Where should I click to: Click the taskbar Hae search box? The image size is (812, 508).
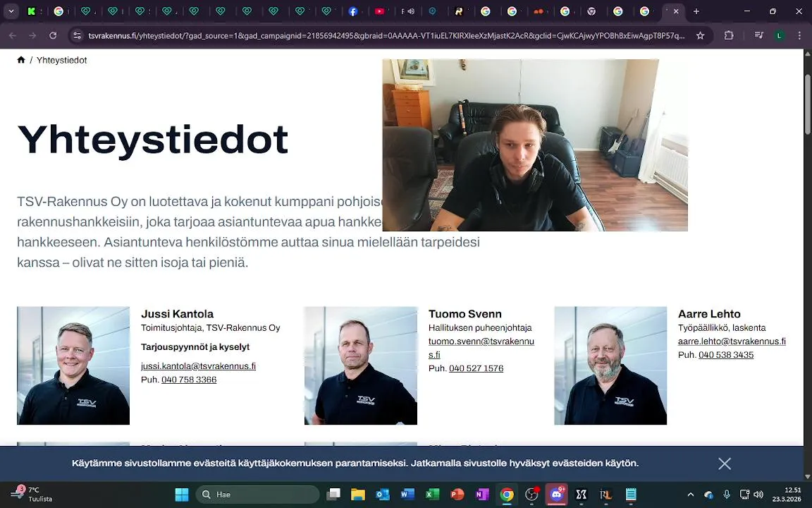[257, 495]
